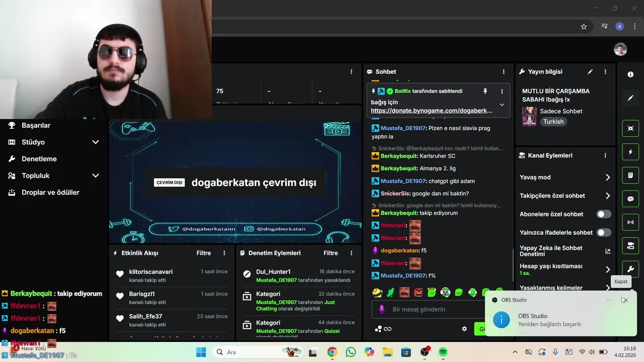This screenshot has width=644, height=362.
Task: Toggle the lightning activity feed icon
Action: coord(630,152)
